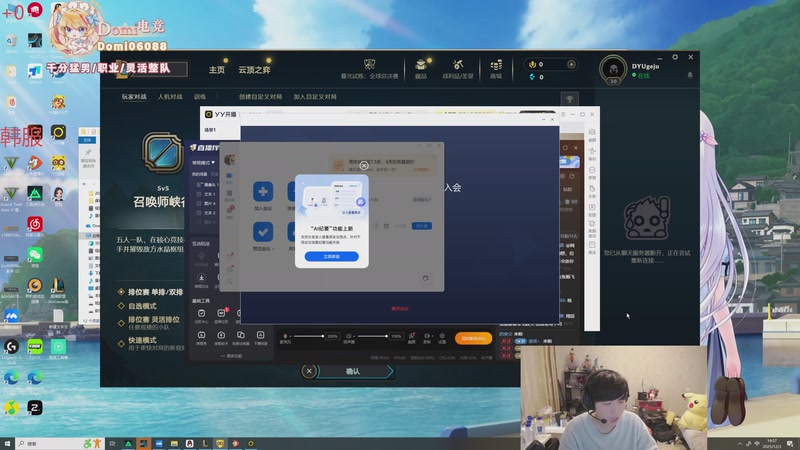Click microphone volume percent field

coord(332,336)
